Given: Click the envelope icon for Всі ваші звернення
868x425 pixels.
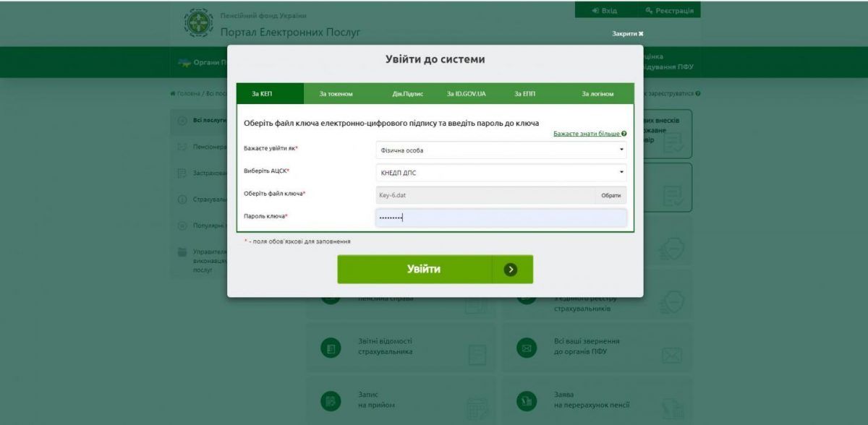Looking at the screenshot, I should coord(527,348).
